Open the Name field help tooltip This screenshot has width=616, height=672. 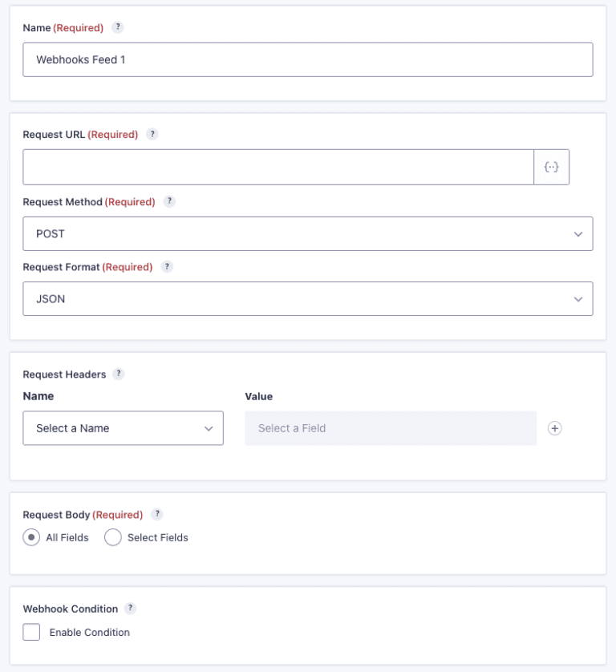(x=117, y=26)
